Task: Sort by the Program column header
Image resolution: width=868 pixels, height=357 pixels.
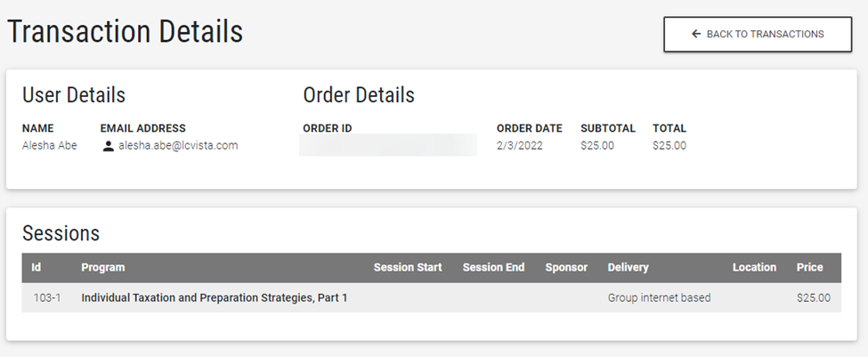Action: (x=103, y=267)
